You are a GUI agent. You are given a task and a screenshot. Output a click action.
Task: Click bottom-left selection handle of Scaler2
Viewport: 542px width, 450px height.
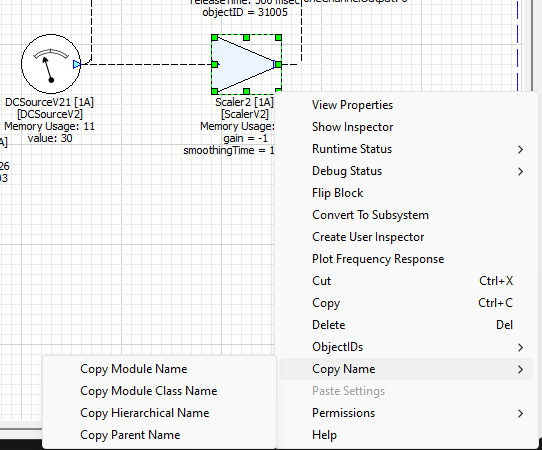(215, 91)
